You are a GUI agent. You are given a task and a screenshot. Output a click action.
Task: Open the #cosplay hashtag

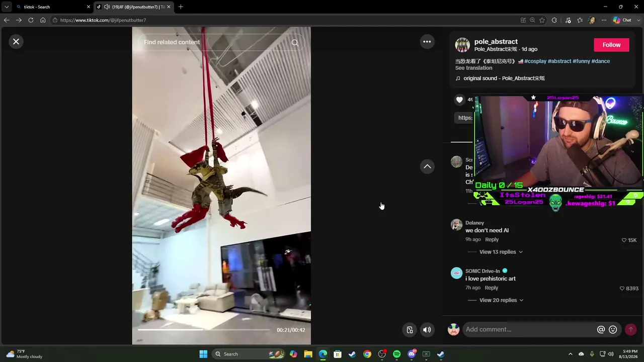point(535,61)
